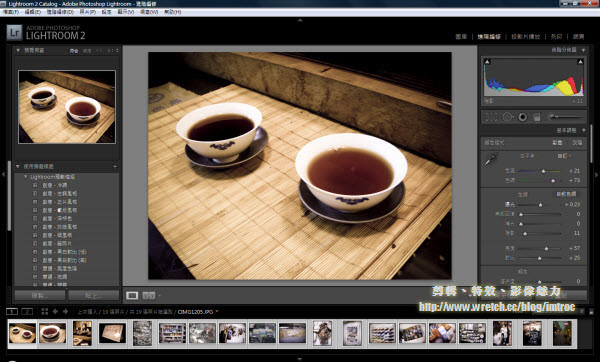Click the plus icon to create a new preset
This screenshot has width=600, height=362.
(115, 166)
